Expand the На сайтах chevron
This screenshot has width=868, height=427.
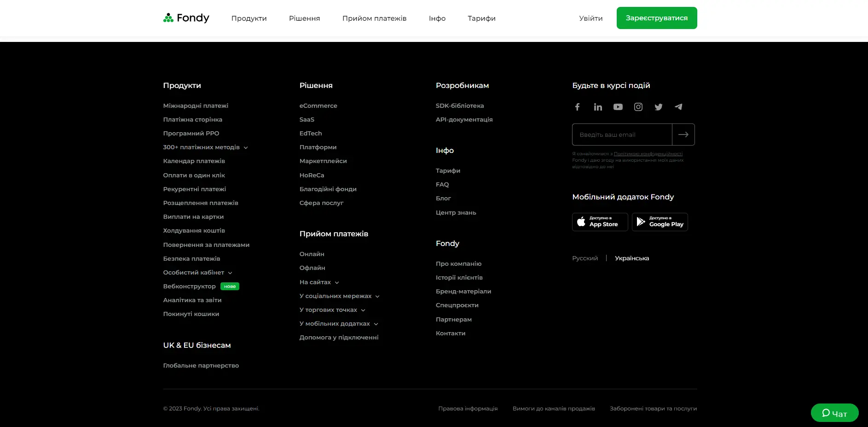[x=337, y=282]
